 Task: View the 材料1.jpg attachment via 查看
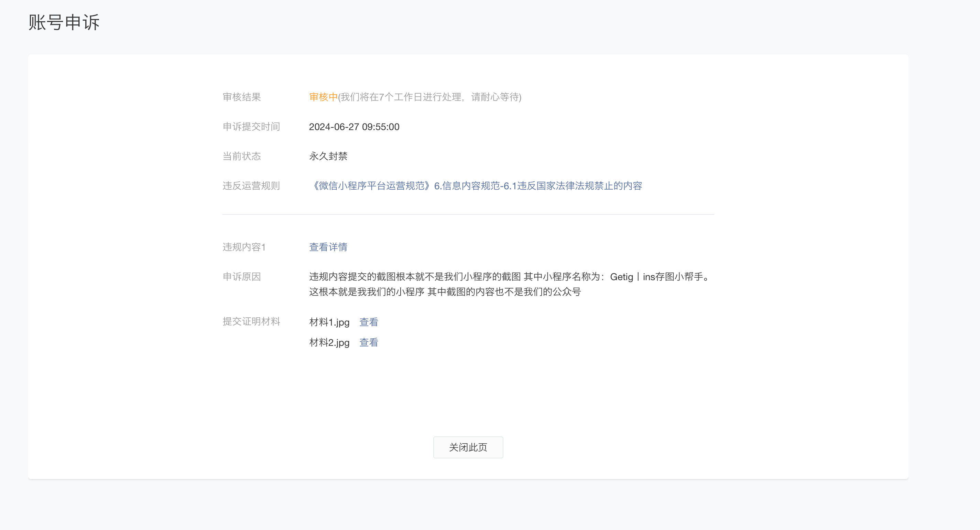pos(369,322)
